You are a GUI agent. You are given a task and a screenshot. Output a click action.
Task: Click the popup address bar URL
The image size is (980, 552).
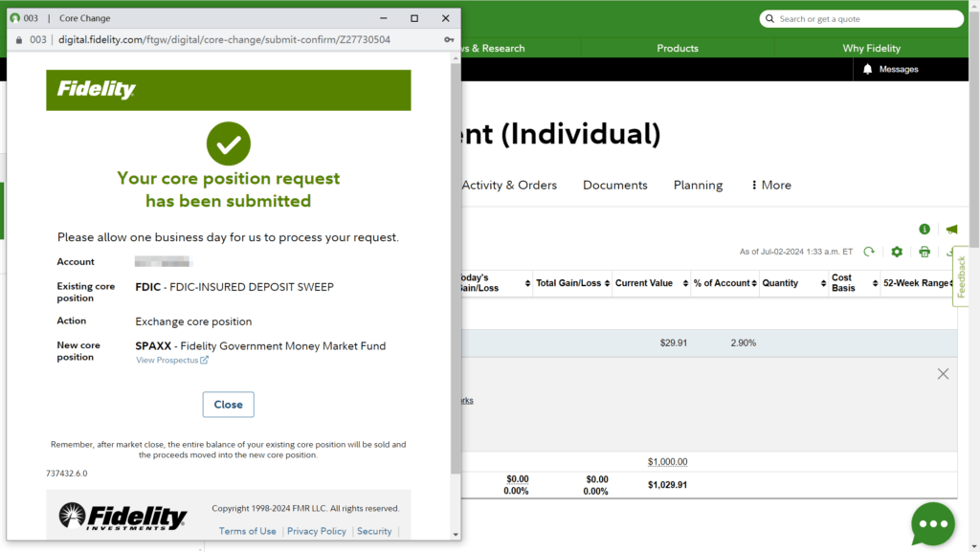click(x=224, y=39)
